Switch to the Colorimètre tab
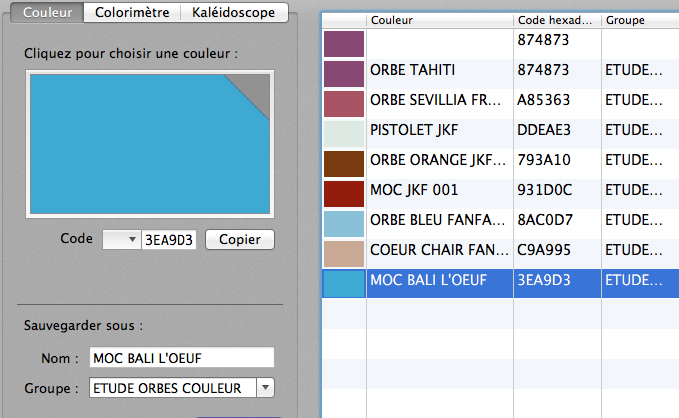The height and width of the screenshot is (418, 679). 132,13
